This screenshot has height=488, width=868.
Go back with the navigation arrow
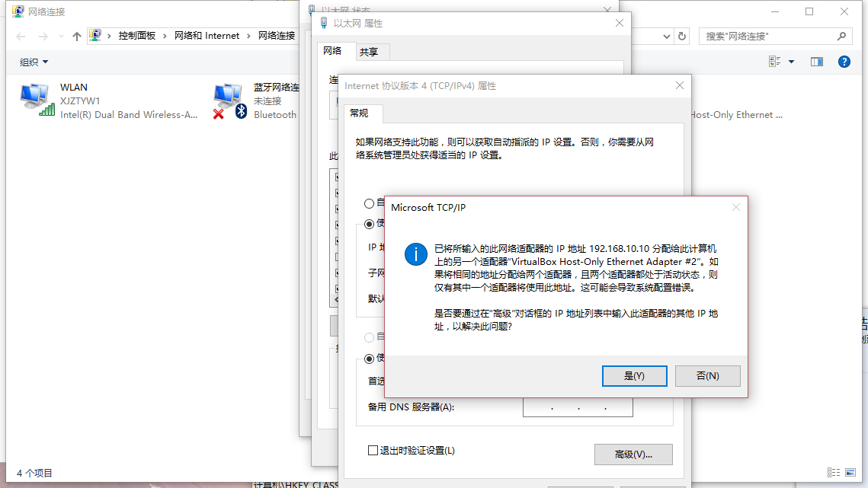pos(21,37)
